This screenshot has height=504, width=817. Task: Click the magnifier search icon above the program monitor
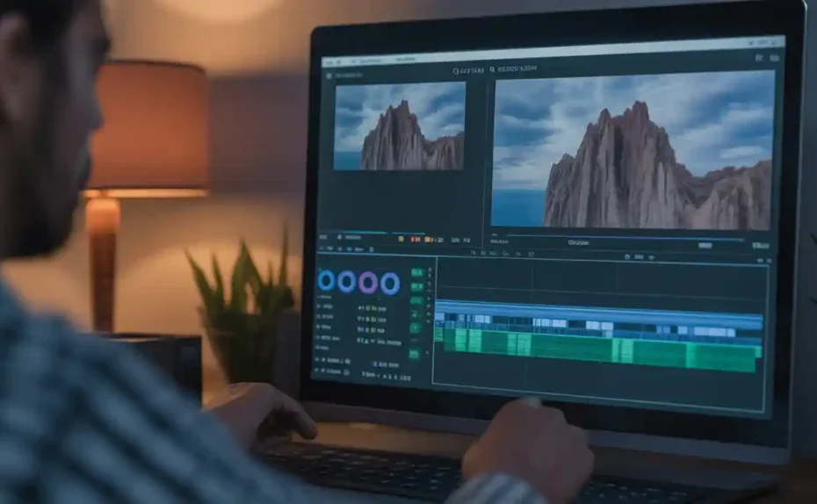pos(492,69)
